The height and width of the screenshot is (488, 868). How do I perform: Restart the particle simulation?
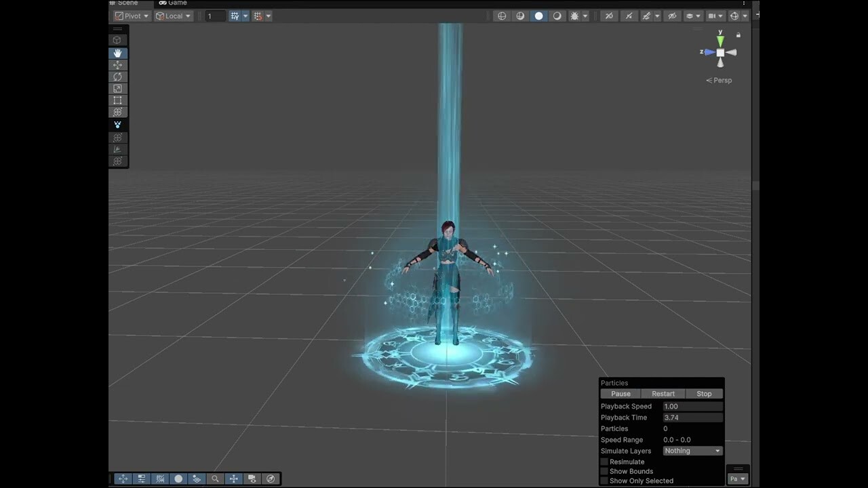click(x=663, y=394)
